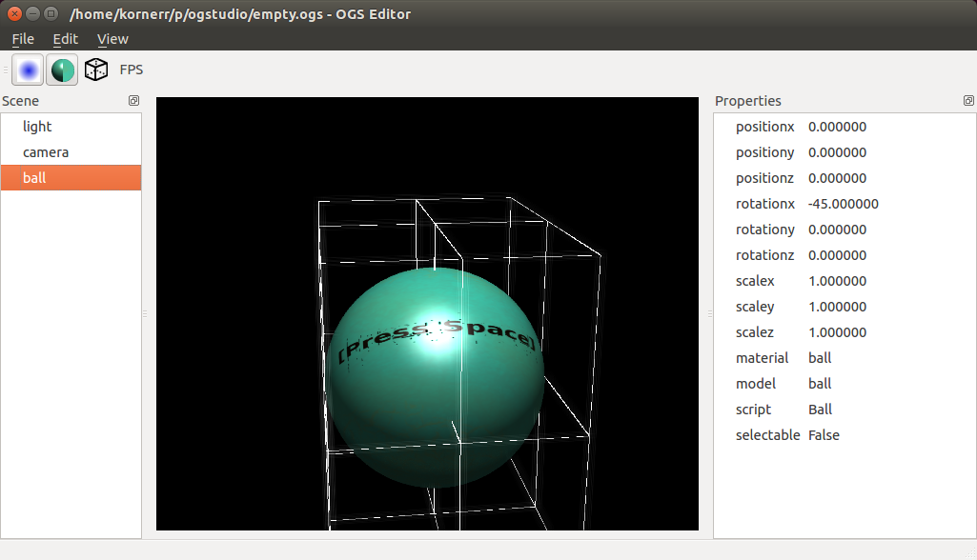Open the File menu
The height and width of the screenshot is (560, 977).
click(22, 39)
